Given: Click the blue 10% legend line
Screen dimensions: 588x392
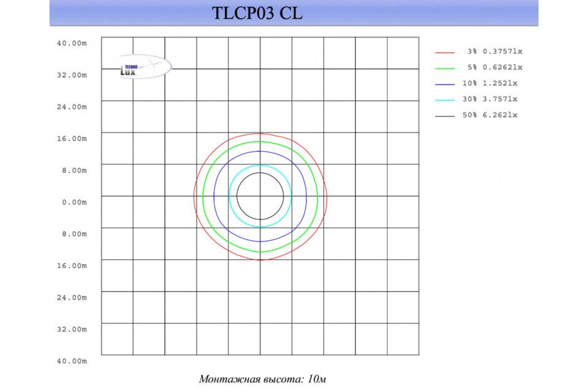Looking at the screenshot, I should click(x=445, y=83).
